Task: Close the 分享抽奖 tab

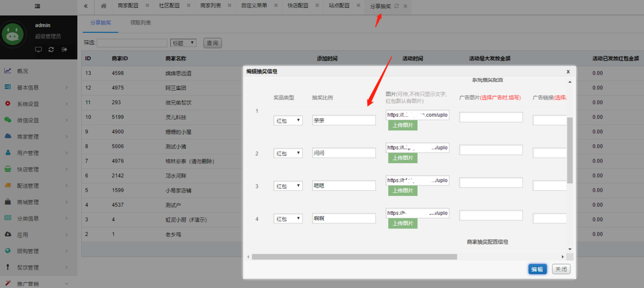Action: point(405,6)
